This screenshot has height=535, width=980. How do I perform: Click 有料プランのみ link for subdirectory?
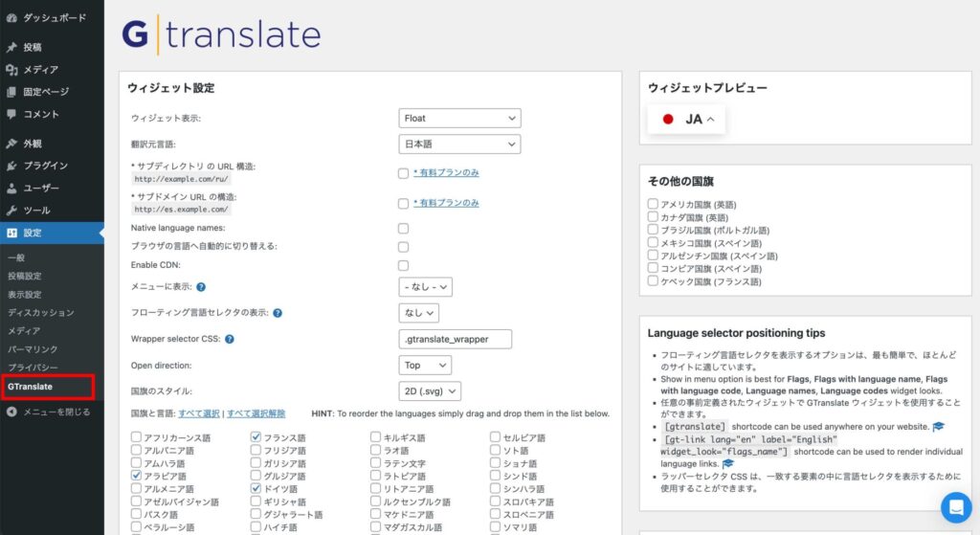tap(446, 172)
